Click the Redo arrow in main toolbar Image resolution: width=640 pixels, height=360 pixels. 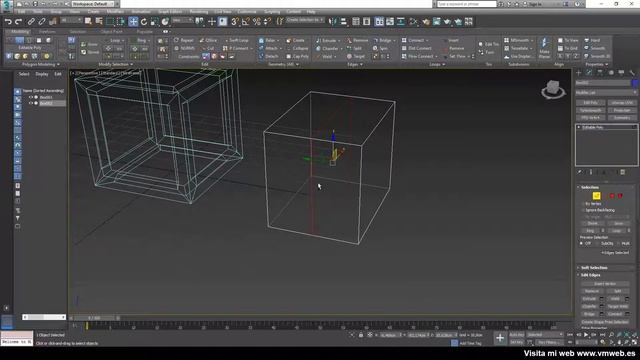pyautogui.click(x=18, y=21)
